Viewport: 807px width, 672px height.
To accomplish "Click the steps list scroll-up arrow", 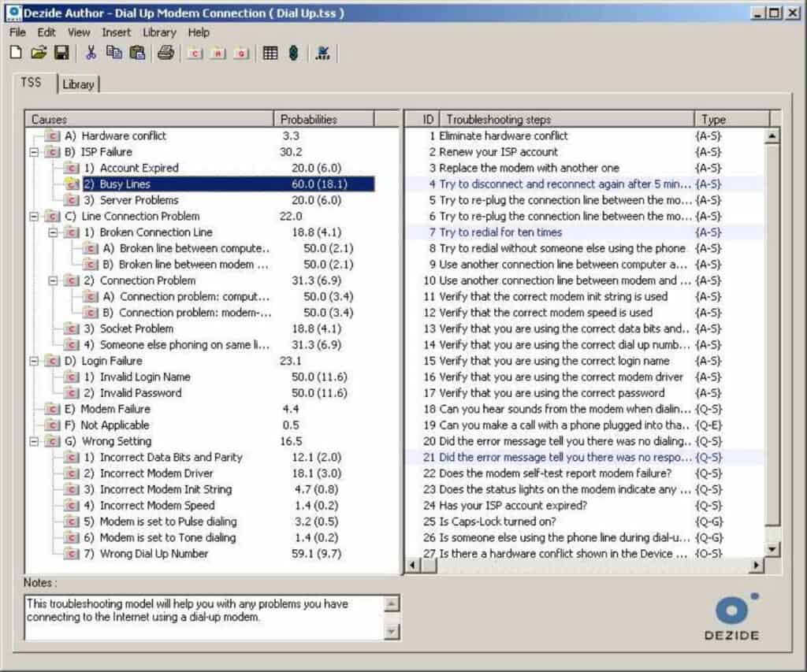I will tap(772, 136).
